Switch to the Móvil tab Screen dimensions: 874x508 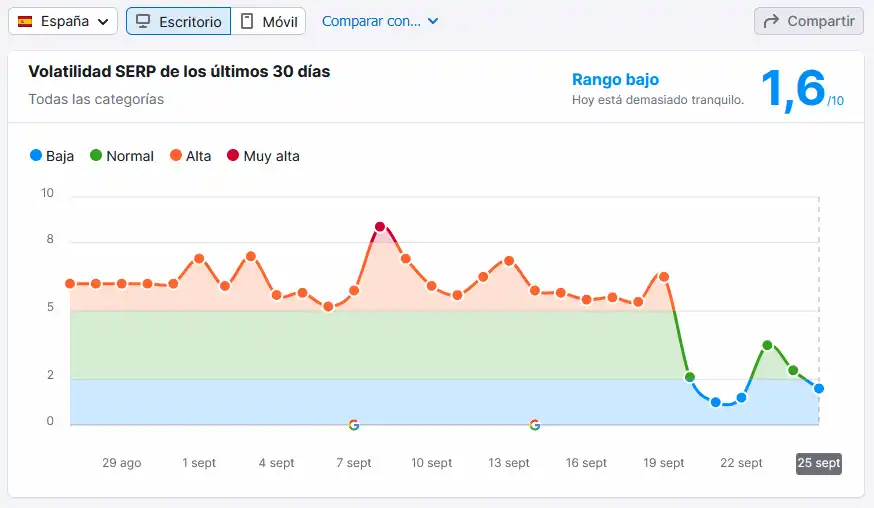268,21
